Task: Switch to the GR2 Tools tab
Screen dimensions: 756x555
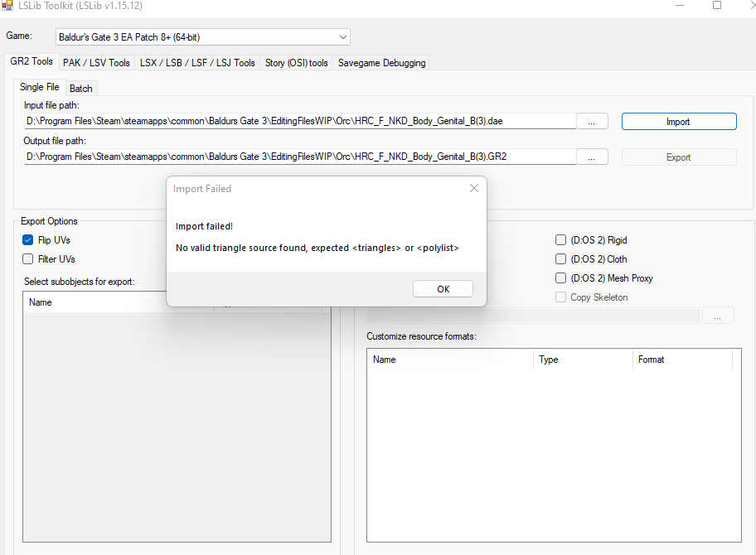Action: click(31, 61)
